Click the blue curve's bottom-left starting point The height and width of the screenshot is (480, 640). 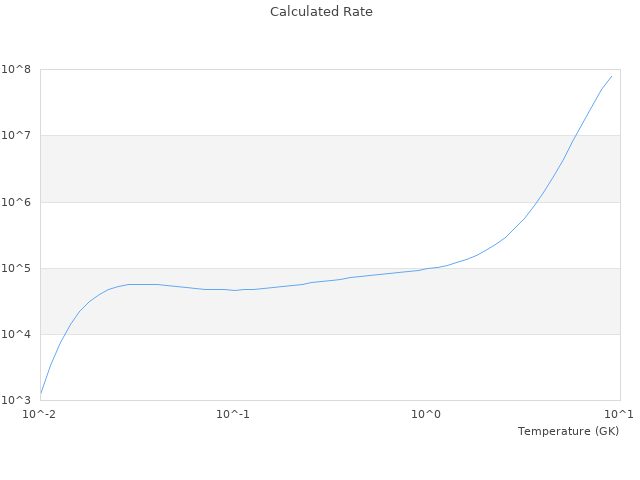(40, 393)
